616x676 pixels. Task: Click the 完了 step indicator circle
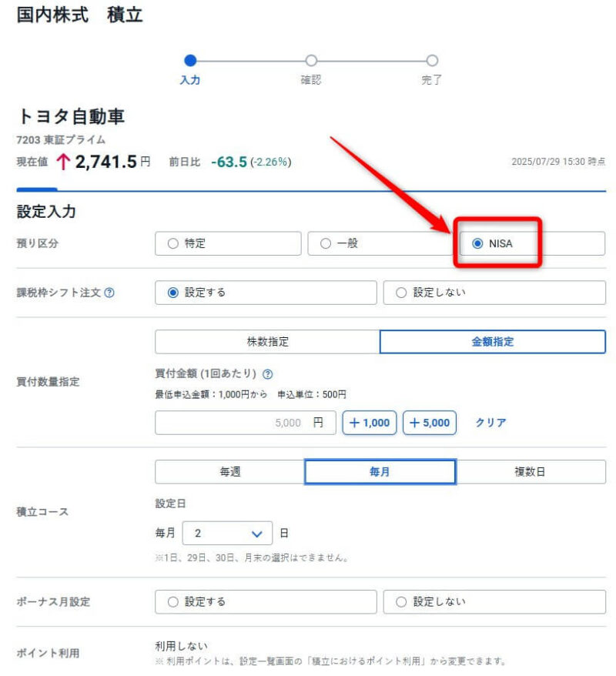[x=432, y=60]
